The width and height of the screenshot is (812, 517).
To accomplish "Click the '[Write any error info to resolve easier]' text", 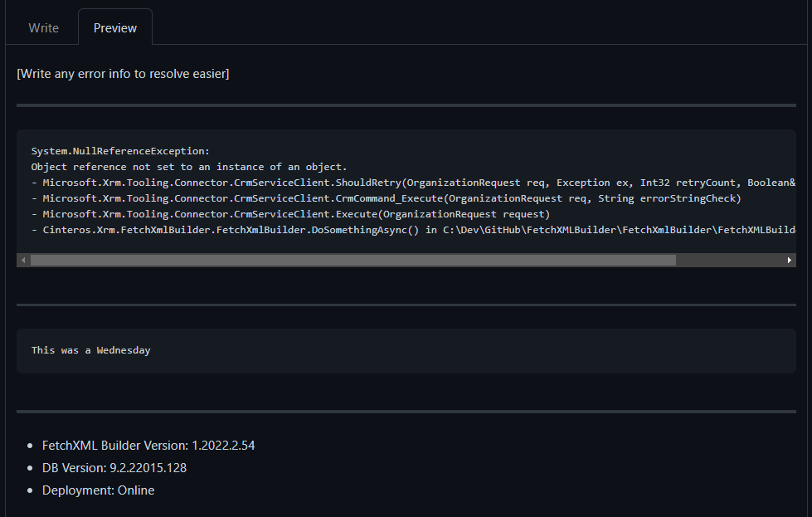I will point(123,74).
